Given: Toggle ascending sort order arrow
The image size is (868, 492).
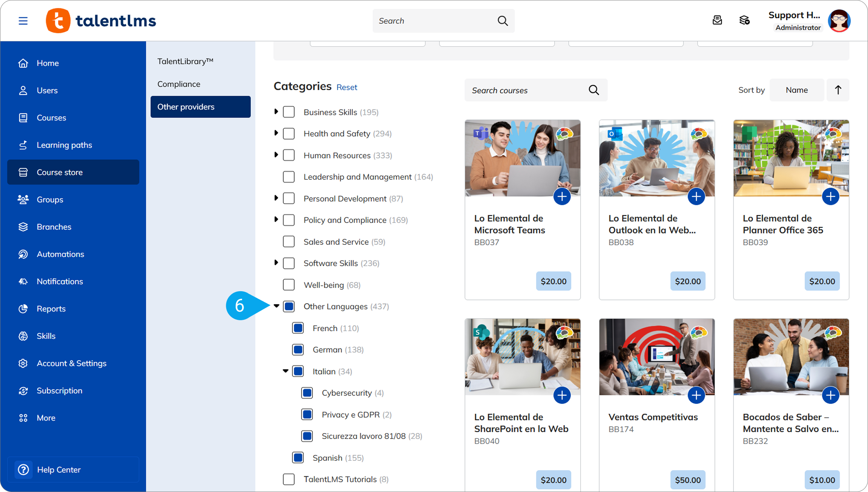Looking at the screenshot, I should coord(838,90).
